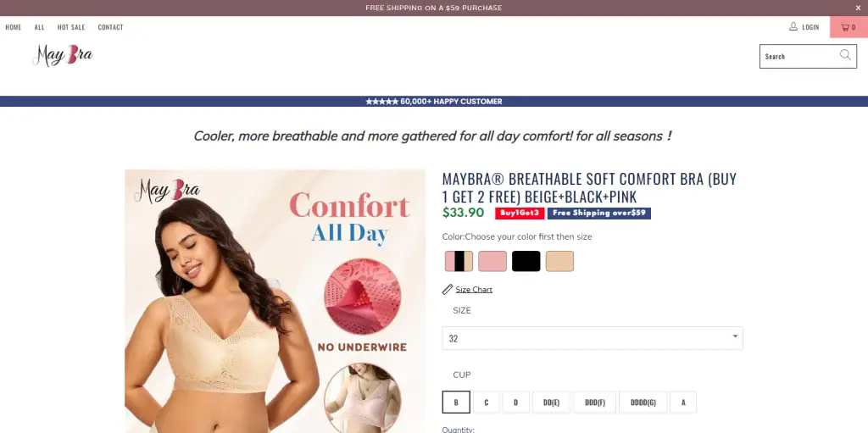Click the search magnifier icon
The height and width of the screenshot is (433, 868).
click(x=845, y=55)
